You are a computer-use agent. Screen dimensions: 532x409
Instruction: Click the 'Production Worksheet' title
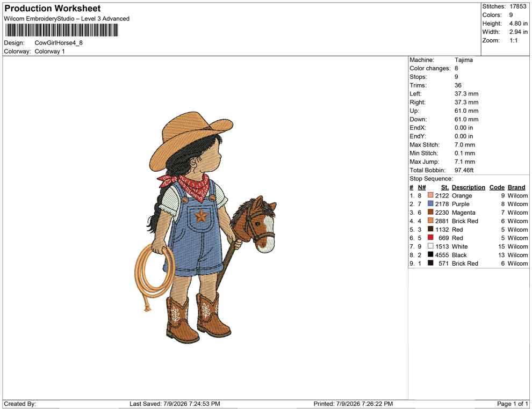click(x=53, y=9)
